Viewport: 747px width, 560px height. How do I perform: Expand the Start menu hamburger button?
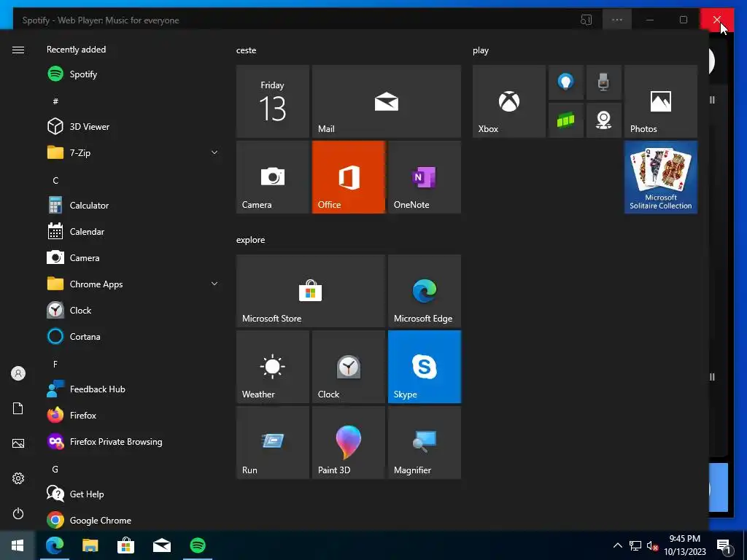point(18,50)
